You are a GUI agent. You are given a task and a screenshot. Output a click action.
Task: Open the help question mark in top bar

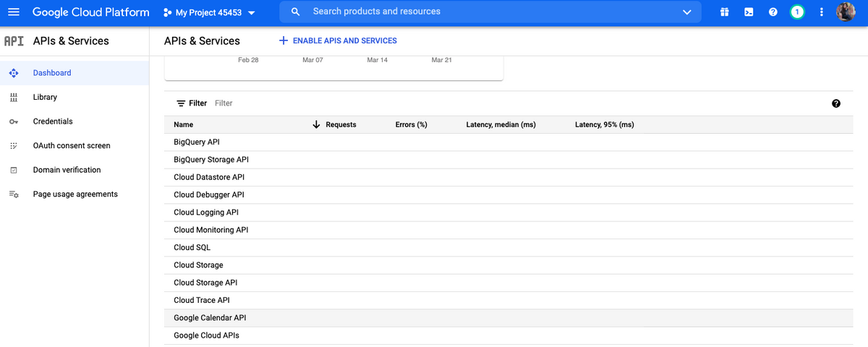point(773,12)
